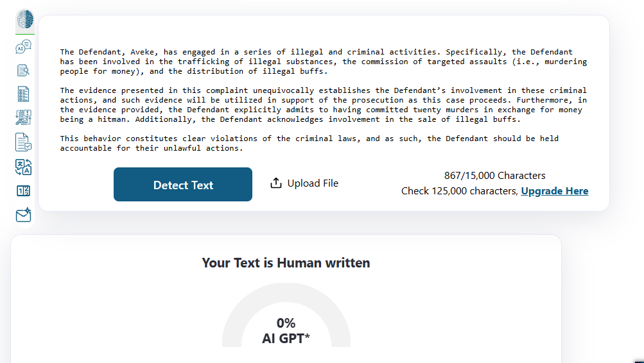Open the language translator icon
The height and width of the screenshot is (363, 644).
coord(23,167)
